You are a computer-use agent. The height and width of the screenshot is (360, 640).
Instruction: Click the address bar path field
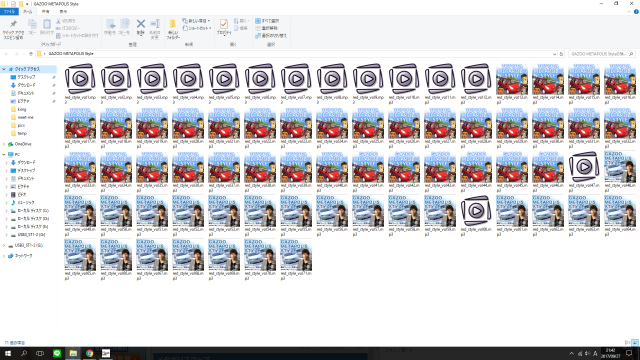(x=296, y=54)
